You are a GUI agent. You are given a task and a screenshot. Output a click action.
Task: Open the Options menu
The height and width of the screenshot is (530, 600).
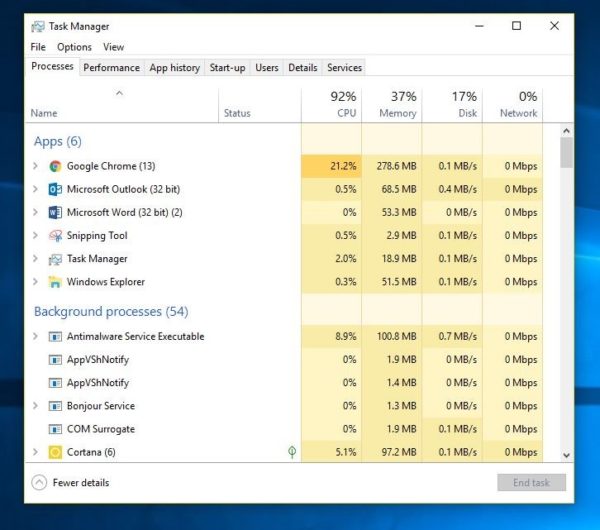[x=74, y=47]
